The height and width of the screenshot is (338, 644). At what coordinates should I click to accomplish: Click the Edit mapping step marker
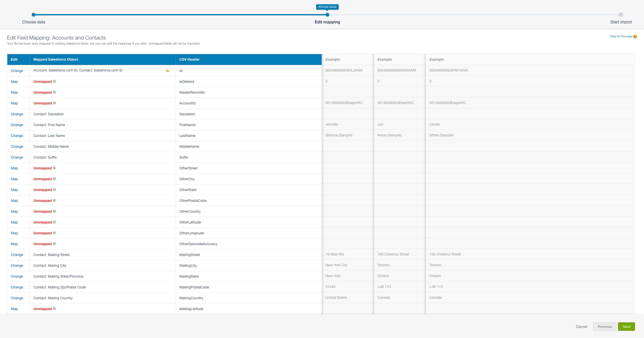[327, 15]
